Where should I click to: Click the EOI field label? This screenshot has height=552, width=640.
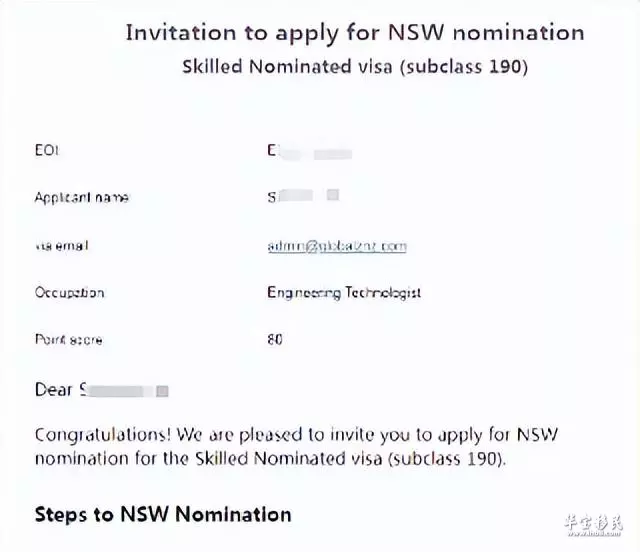click(47, 150)
